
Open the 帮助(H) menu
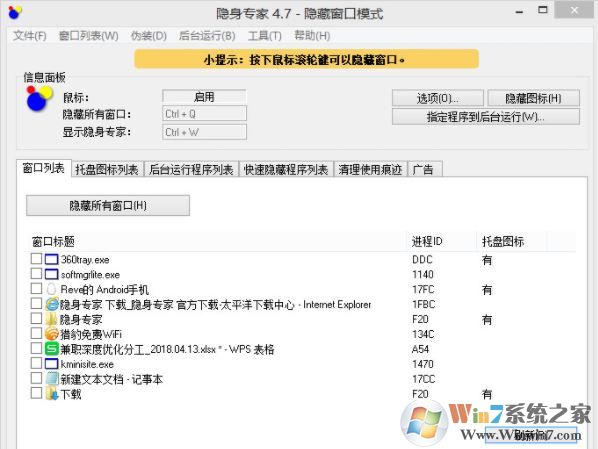(x=312, y=36)
